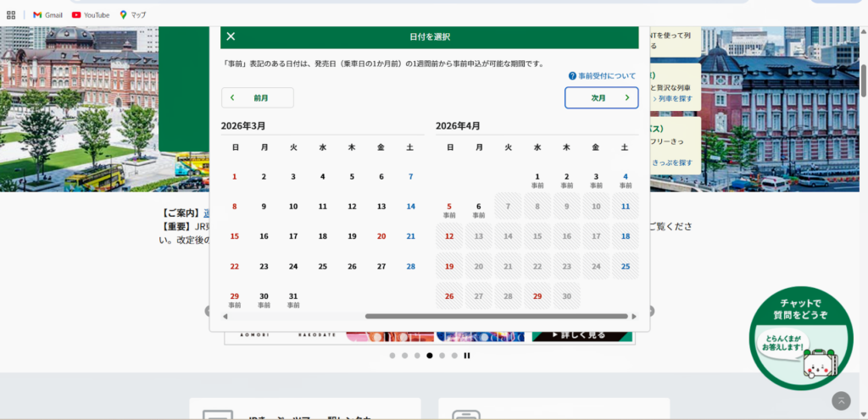Open the Gmail bookmark
The image size is (868, 420).
47,14
